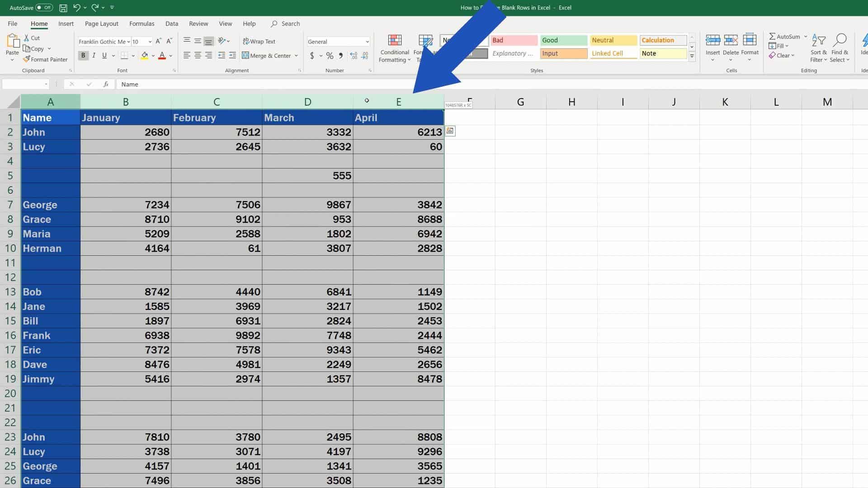Apply the Good cell style
868x488 pixels.
point(563,40)
